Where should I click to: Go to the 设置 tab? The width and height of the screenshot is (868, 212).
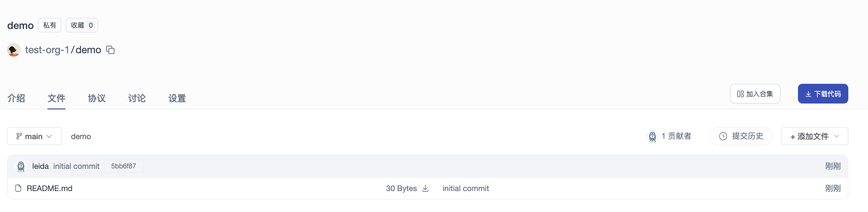point(177,98)
